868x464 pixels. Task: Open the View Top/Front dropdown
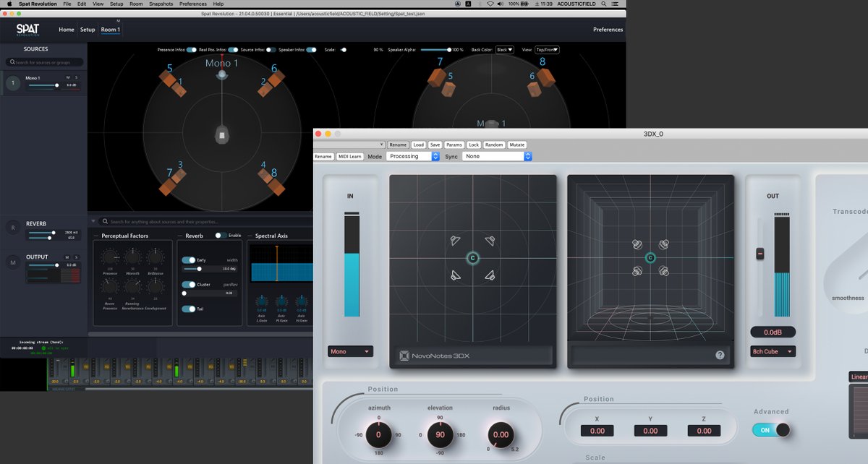[547, 50]
